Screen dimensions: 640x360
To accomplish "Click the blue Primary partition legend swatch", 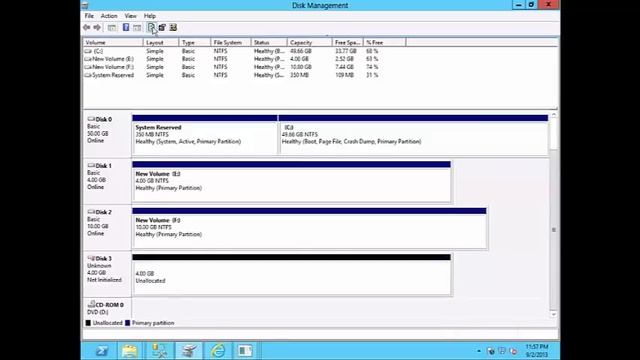I will point(127,323).
